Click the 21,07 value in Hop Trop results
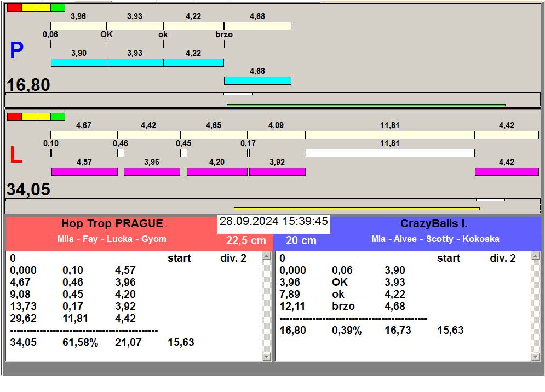Viewport: 545px width, 392px height. pyautogui.click(x=128, y=342)
